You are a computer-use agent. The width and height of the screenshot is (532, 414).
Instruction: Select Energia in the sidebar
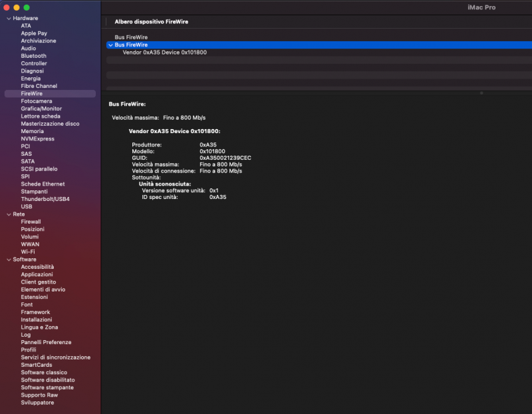coord(31,79)
